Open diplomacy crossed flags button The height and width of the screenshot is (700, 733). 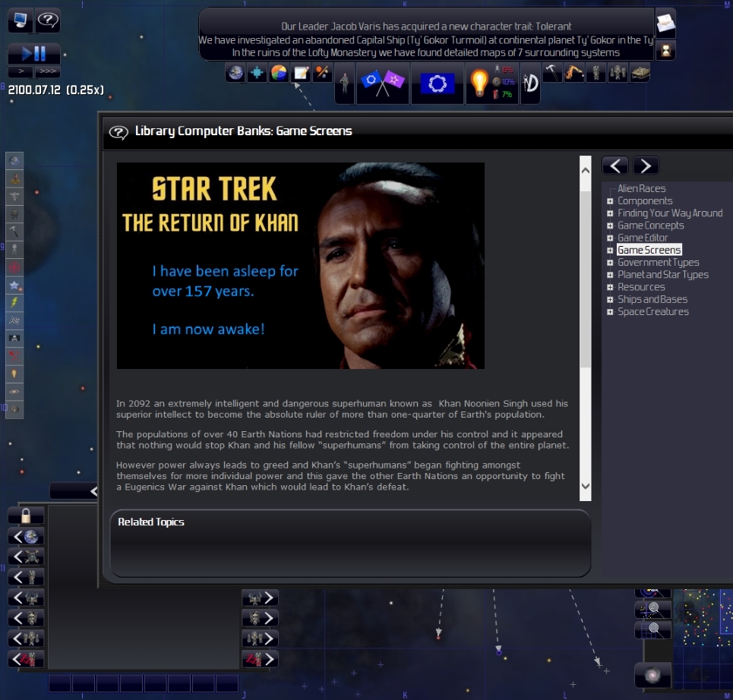tap(382, 84)
